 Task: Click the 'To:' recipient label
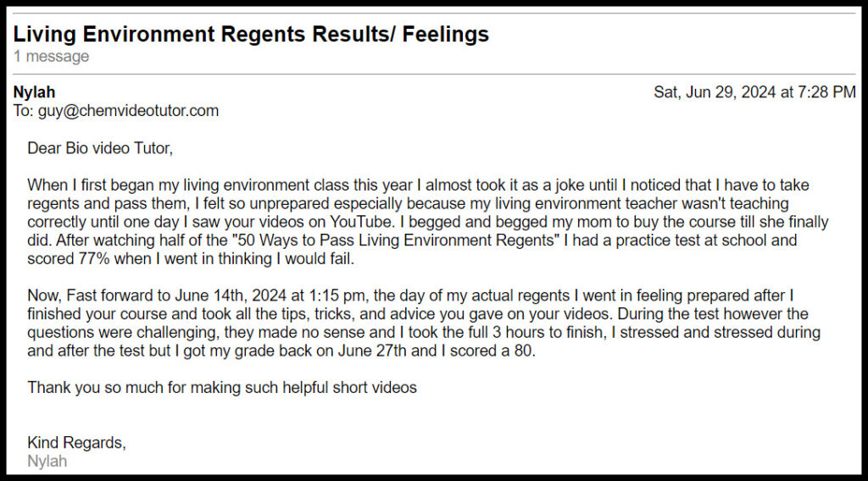click(x=23, y=111)
